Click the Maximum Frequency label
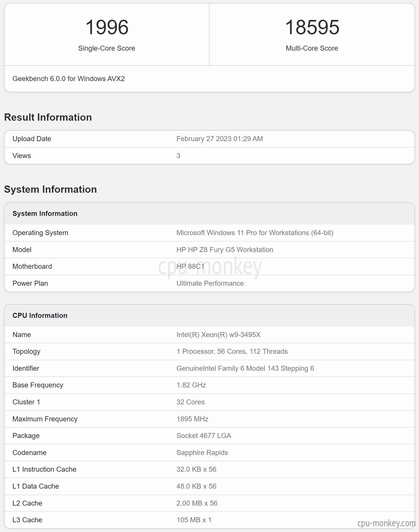The height and width of the screenshot is (532, 419). 45,419
